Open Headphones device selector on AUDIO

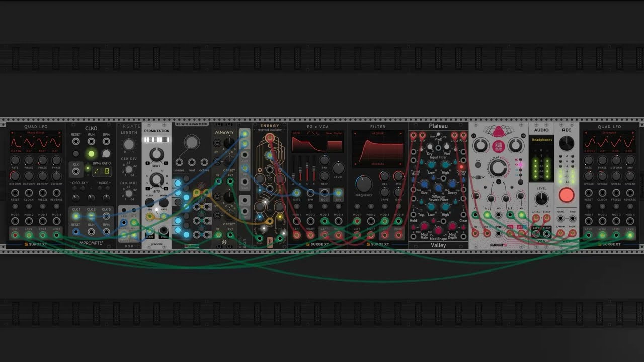pos(541,139)
